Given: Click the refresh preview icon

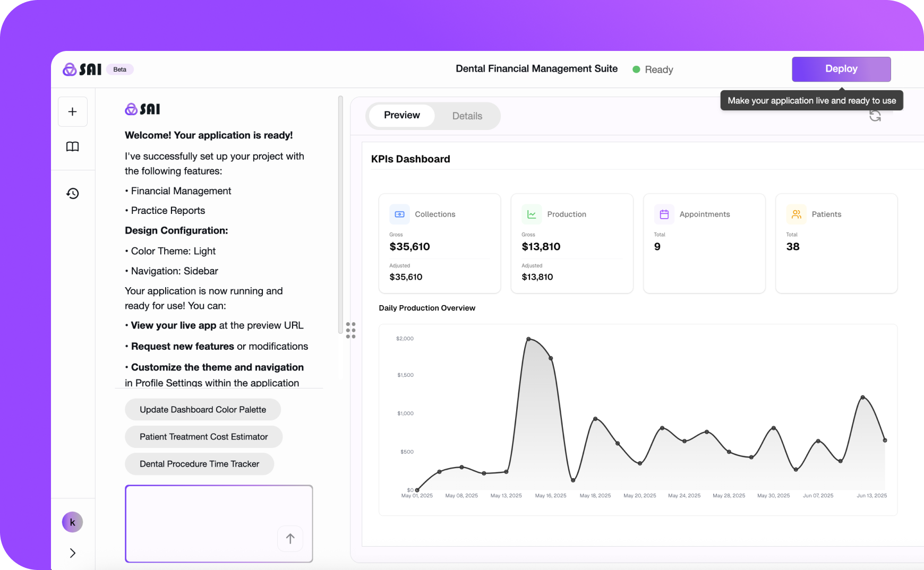Looking at the screenshot, I should point(875,116).
